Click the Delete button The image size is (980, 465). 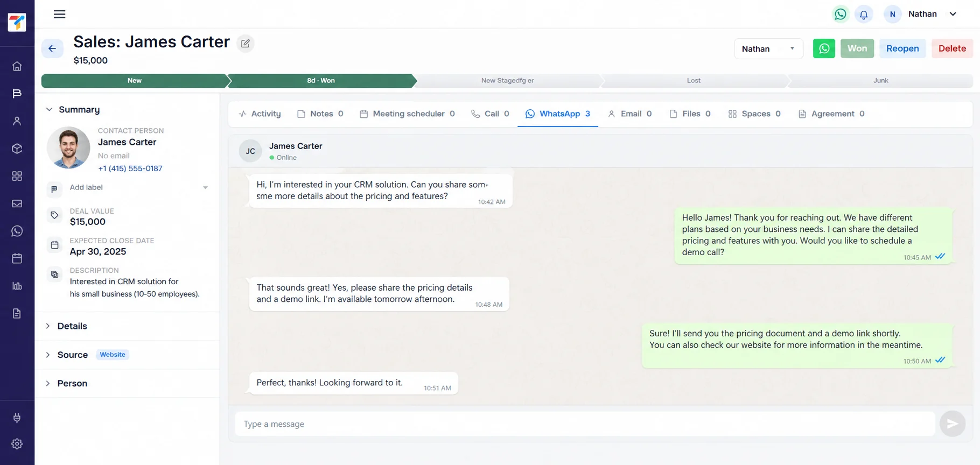point(952,48)
